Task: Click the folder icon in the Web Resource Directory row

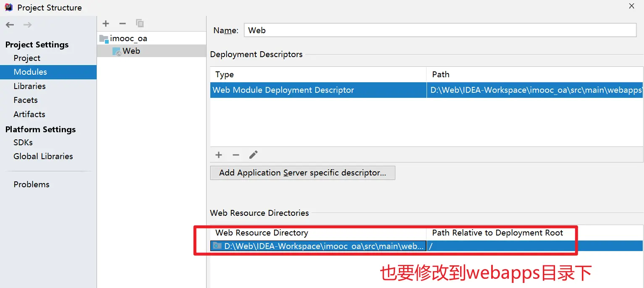Action: pyautogui.click(x=217, y=246)
